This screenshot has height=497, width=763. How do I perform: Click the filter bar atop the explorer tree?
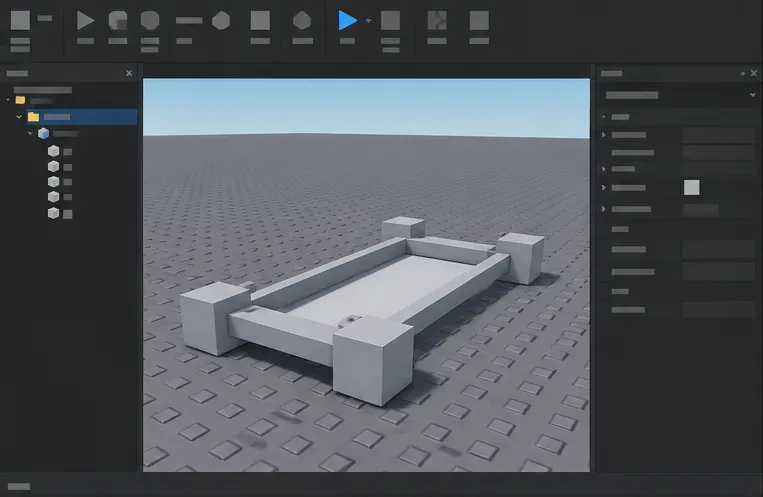coord(43,90)
